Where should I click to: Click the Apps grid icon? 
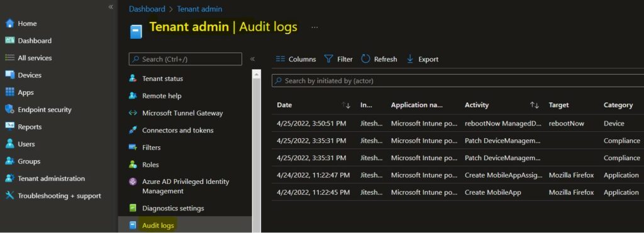click(10, 92)
